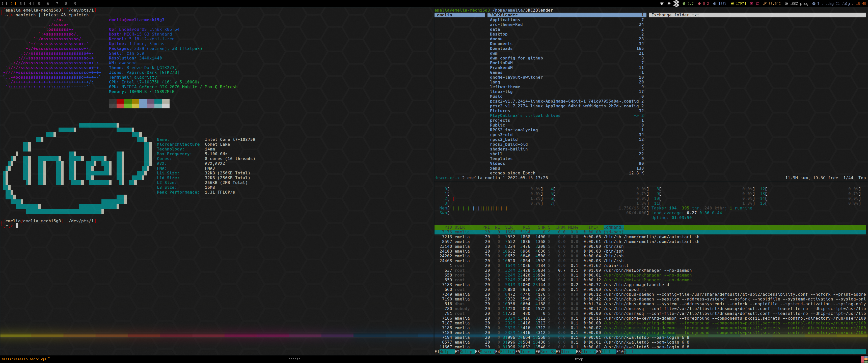Select htop process row with PID 11667

click(650, 347)
